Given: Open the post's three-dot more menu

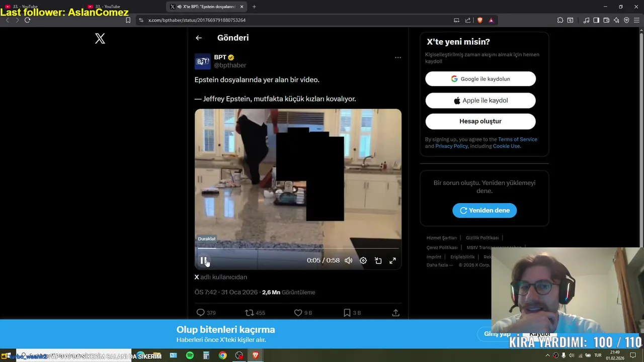Looking at the screenshot, I should [x=398, y=57].
